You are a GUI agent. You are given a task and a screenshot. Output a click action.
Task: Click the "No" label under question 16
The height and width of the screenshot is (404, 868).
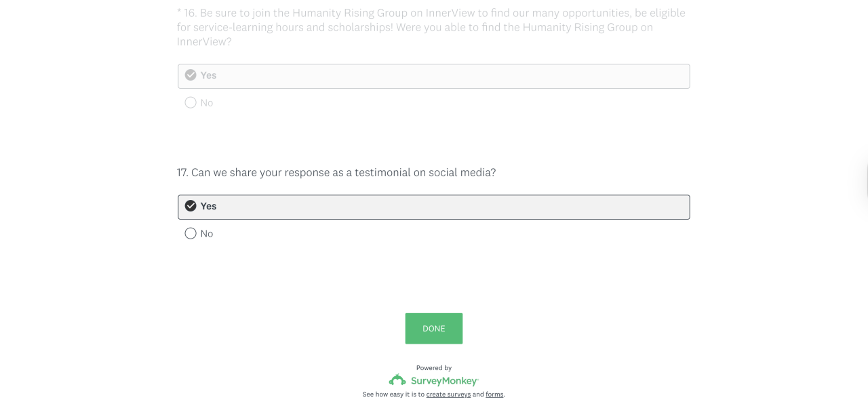tap(207, 103)
